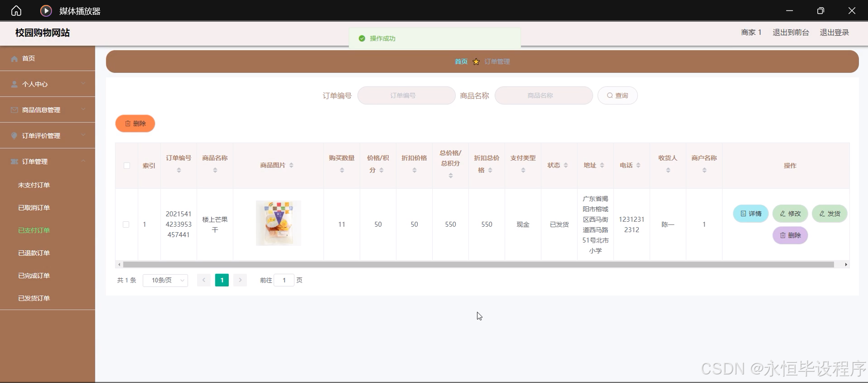Check the order row 1 checkbox
The width and height of the screenshot is (868, 383).
point(126,224)
